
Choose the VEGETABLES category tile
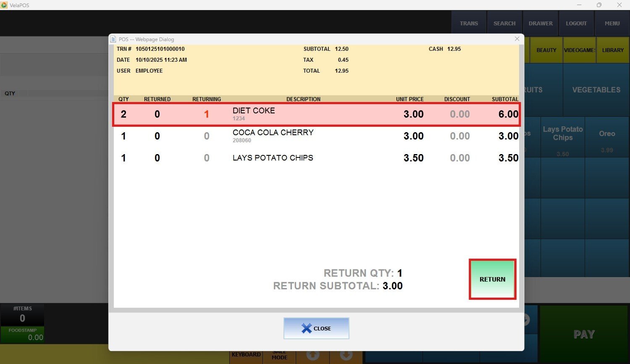coord(596,90)
